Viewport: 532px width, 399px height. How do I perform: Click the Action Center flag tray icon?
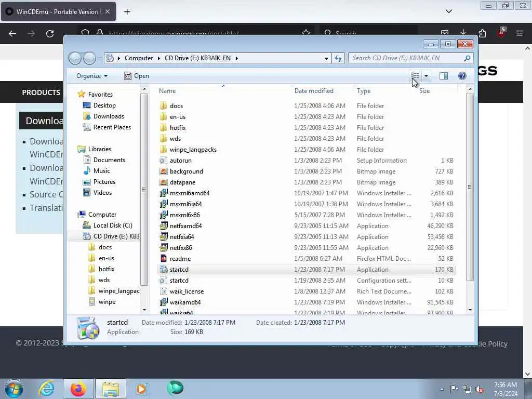454,389
